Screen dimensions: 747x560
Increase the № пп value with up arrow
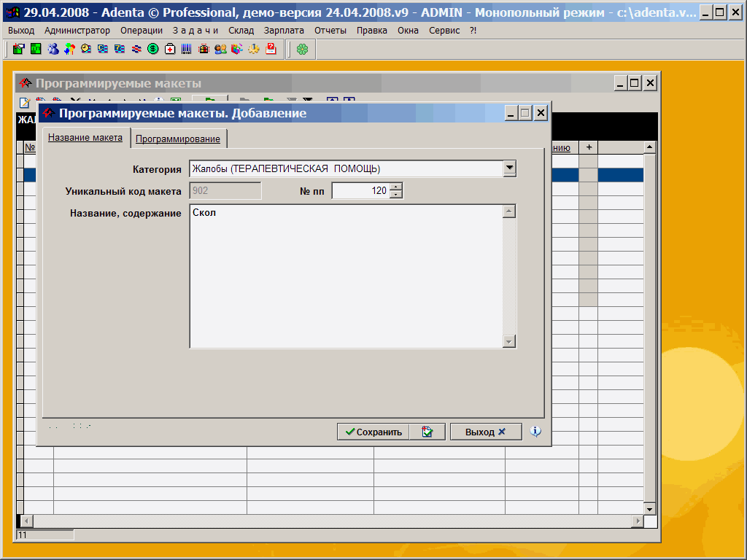(x=396, y=187)
